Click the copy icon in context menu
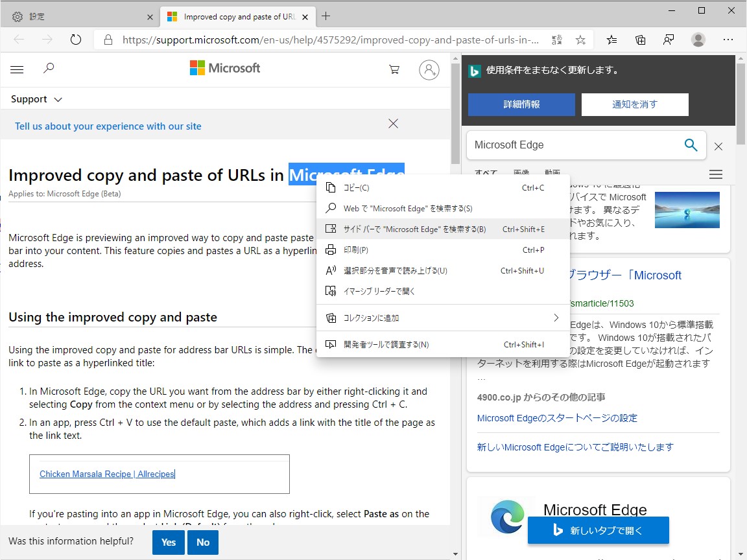Screen dimensions: 747x560 (331, 187)
